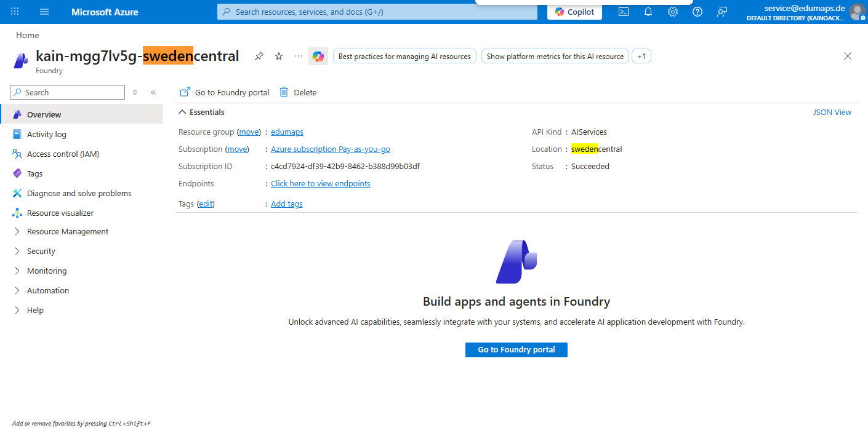Click the Access control (IAM) people icon
This screenshot has width=868, height=428.
coord(17,154)
